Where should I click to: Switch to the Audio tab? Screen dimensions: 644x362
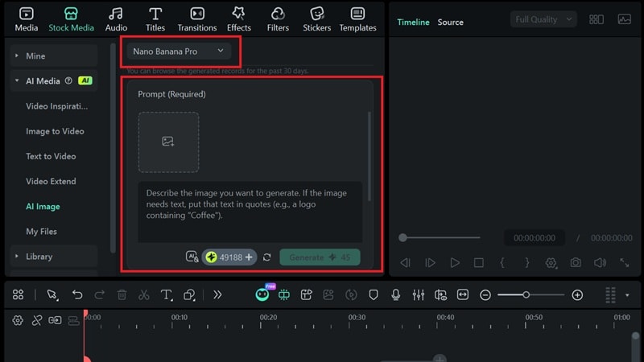(x=116, y=19)
